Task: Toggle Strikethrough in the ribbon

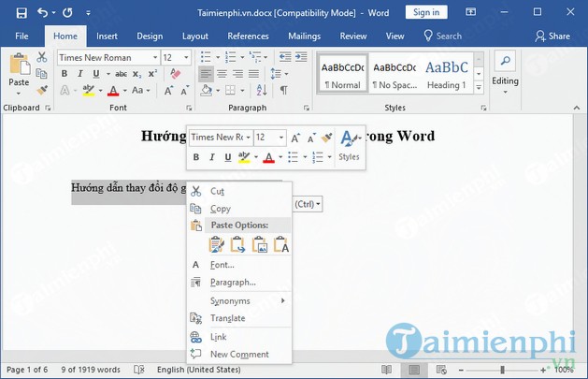Action: 121,74
